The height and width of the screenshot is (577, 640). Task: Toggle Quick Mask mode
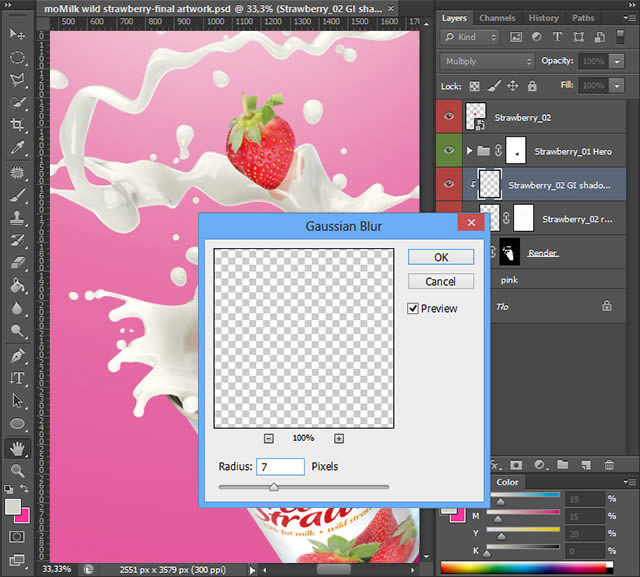click(x=17, y=537)
